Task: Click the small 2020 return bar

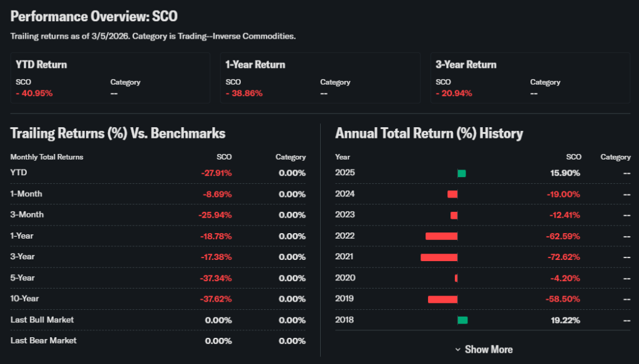Action: click(x=456, y=278)
